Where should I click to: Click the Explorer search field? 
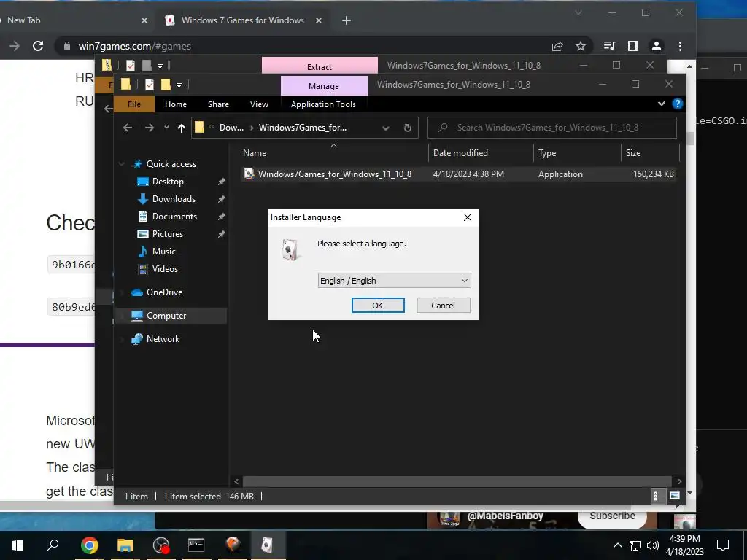[x=552, y=128]
